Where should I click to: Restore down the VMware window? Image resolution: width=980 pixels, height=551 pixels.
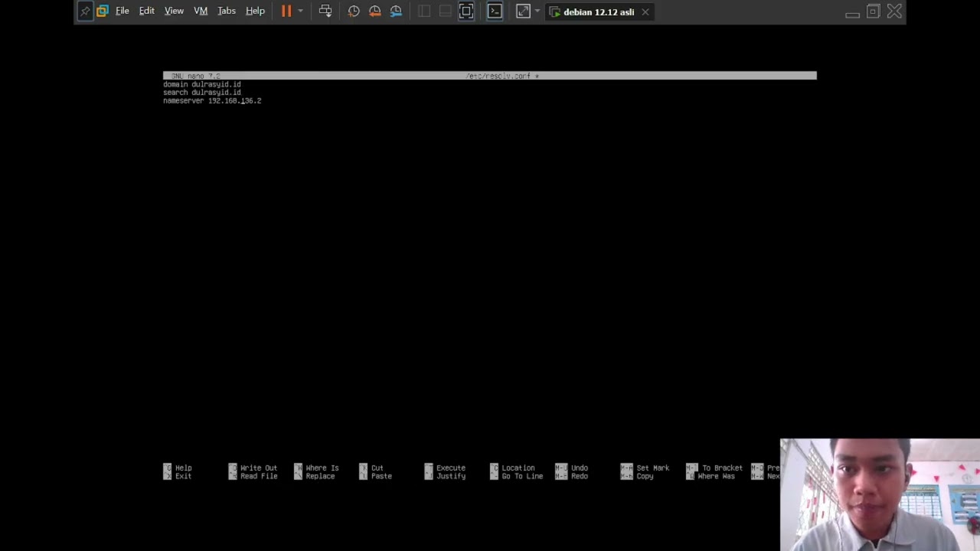pyautogui.click(x=873, y=11)
